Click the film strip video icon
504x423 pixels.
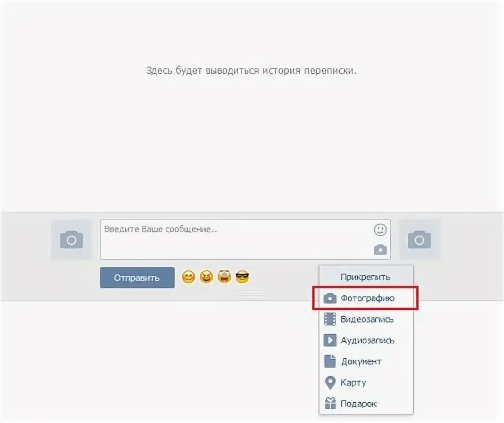click(x=330, y=319)
